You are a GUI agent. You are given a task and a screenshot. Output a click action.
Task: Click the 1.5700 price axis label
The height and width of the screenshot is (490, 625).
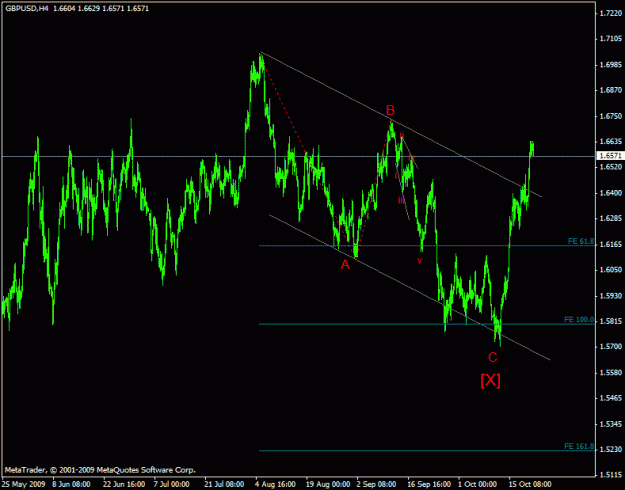point(611,347)
